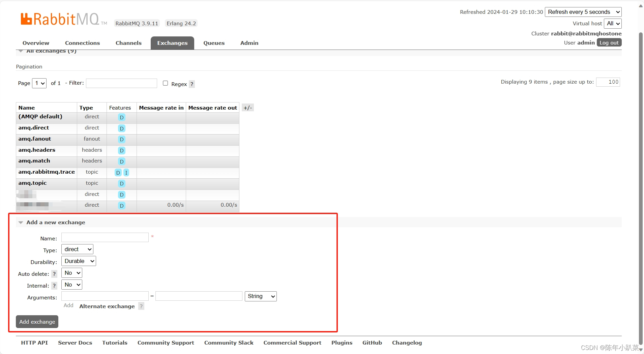
Task: Sort by Message rate in column
Action: [161, 108]
